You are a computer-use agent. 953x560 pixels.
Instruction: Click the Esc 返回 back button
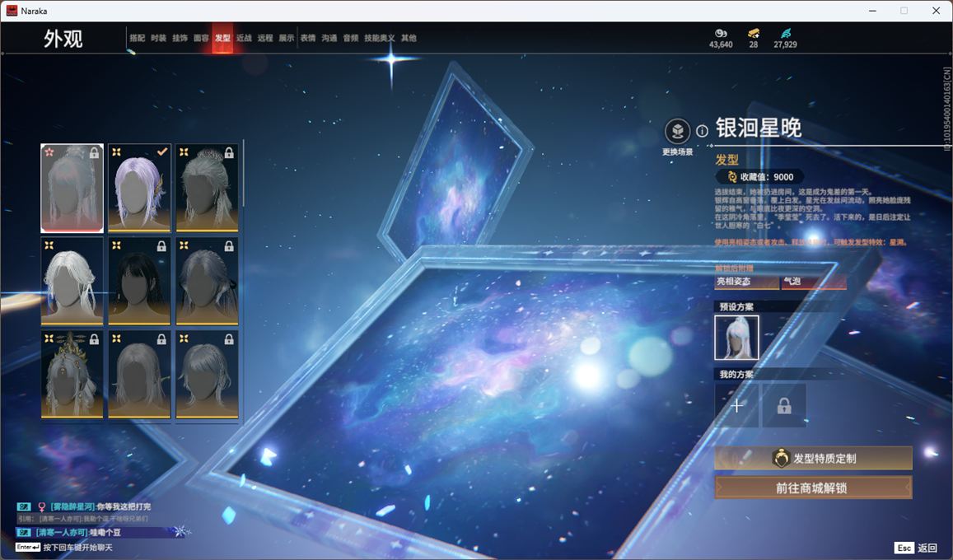pos(916,548)
